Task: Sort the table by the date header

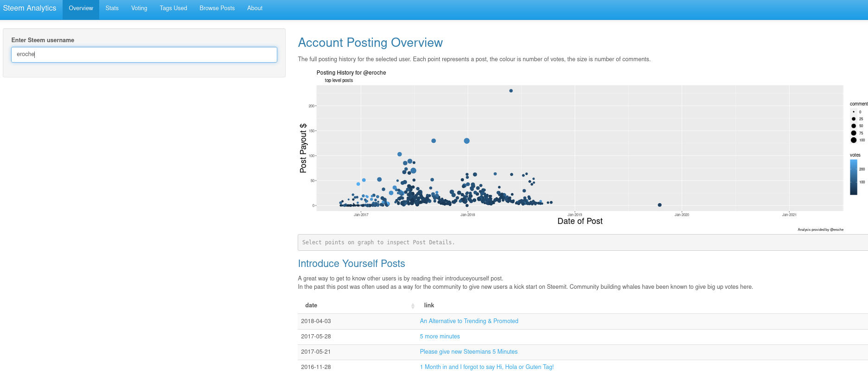Action: click(x=311, y=305)
